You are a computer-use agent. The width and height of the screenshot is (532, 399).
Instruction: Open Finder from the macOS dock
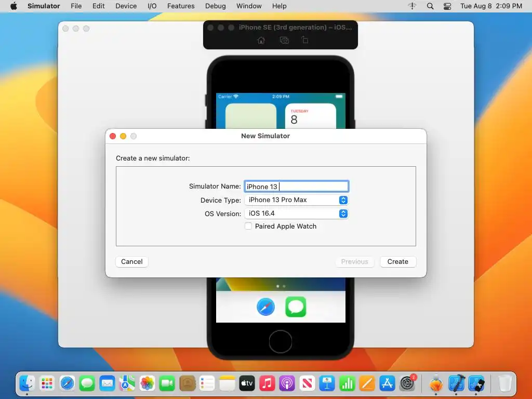[x=27, y=384]
